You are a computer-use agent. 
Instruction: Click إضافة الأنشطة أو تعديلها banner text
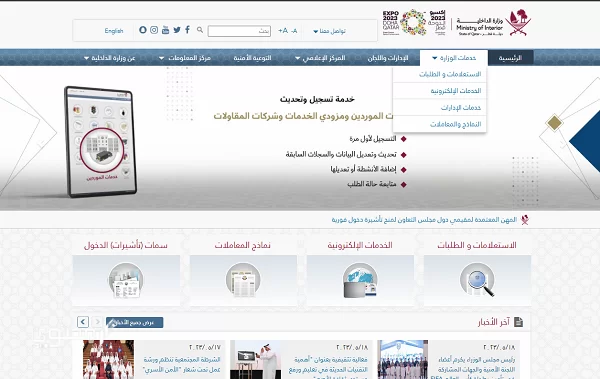363,169
